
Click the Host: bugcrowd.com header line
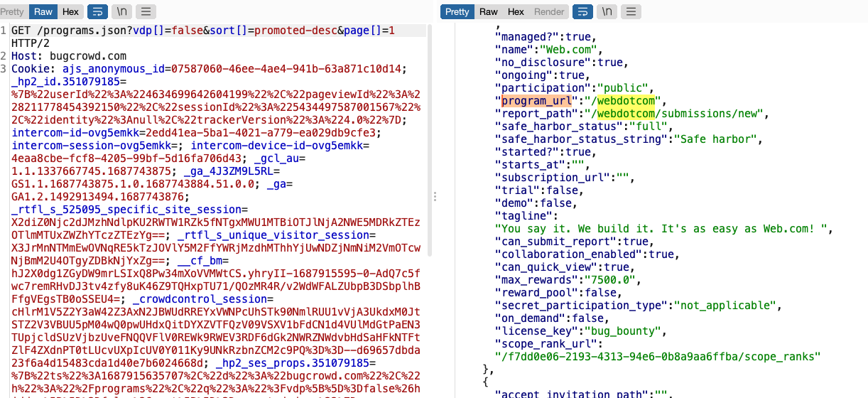(69, 56)
